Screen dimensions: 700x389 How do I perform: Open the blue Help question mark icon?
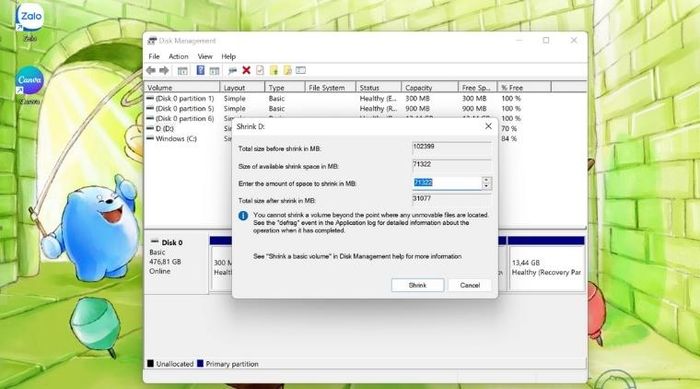tap(200, 70)
